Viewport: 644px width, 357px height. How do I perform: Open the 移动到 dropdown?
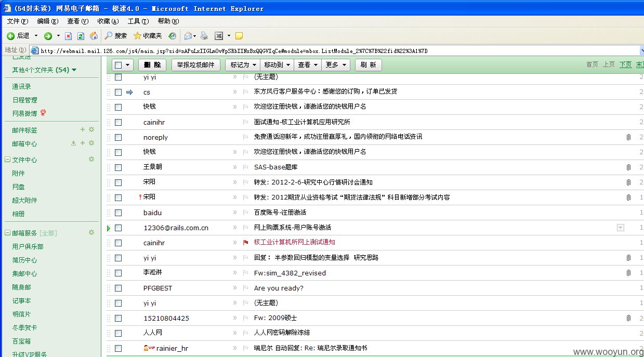click(277, 65)
